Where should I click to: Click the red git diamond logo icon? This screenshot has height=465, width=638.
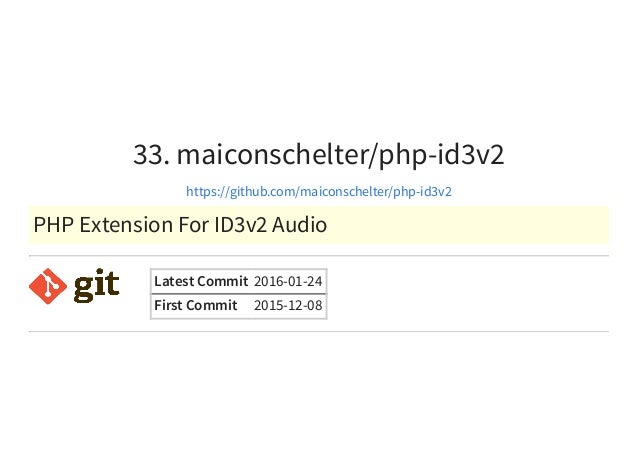48,286
